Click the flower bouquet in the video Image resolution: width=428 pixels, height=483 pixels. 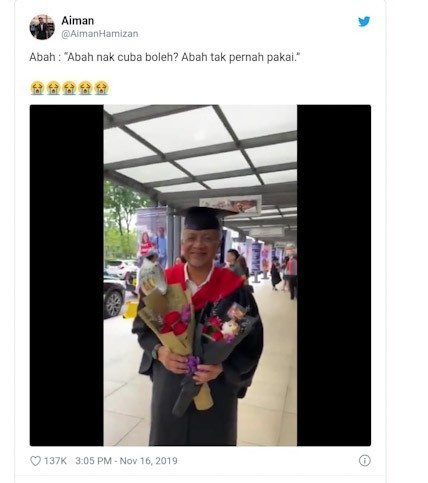(195, 337)
